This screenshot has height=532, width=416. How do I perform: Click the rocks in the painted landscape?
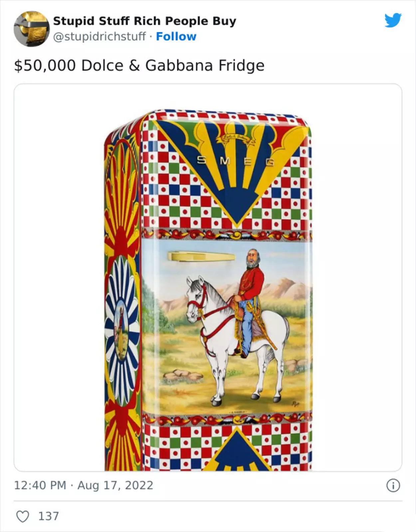pos(184,374)
